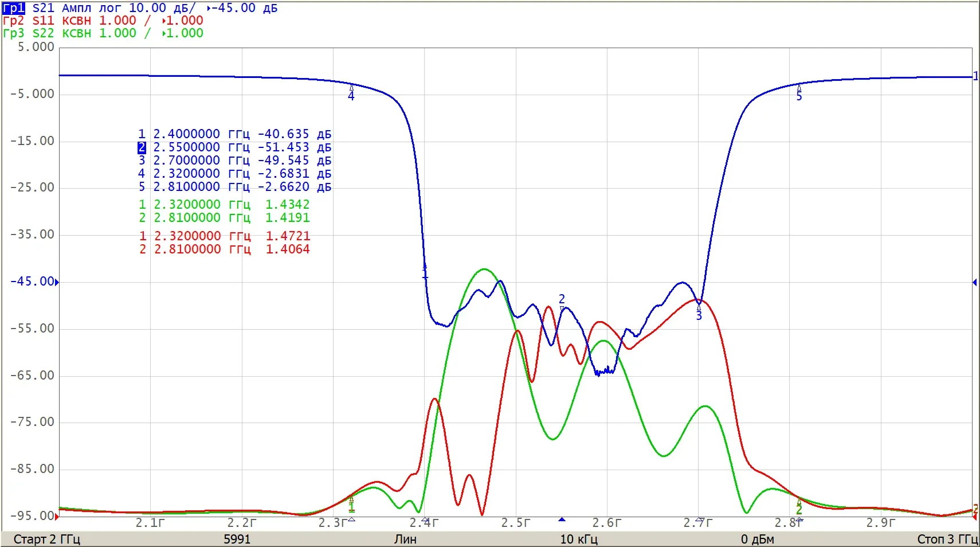Click the -45.00 reference level indicator arrow

coord(57,282)
